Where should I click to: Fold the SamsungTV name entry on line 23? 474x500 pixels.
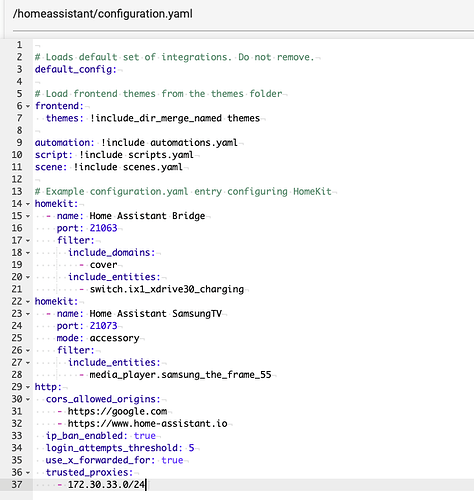(28, 314)
